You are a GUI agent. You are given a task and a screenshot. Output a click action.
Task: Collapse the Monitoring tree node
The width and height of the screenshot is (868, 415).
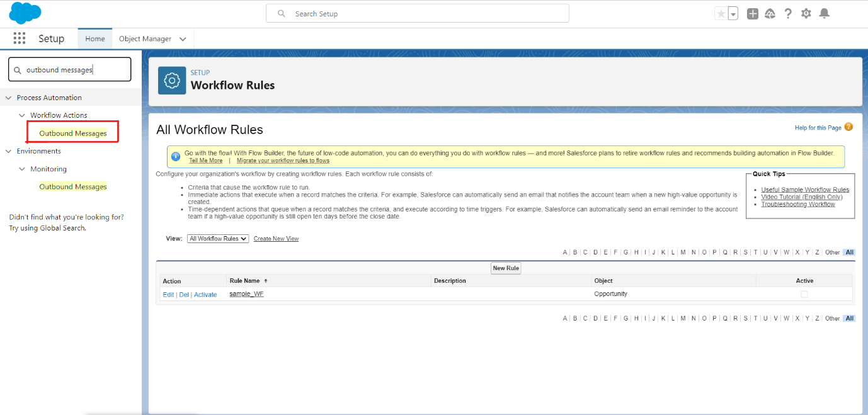coord(22,169)
